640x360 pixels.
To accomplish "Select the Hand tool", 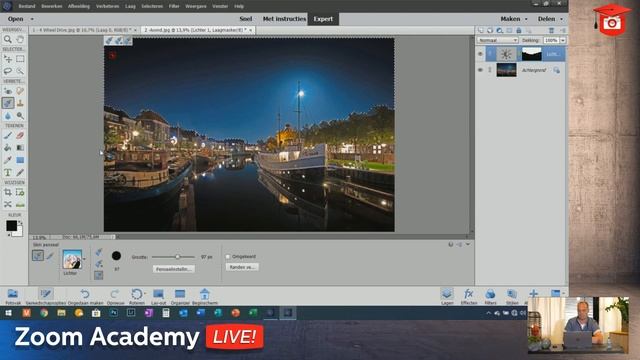I will pyautogui.click(x=20, y=39).
